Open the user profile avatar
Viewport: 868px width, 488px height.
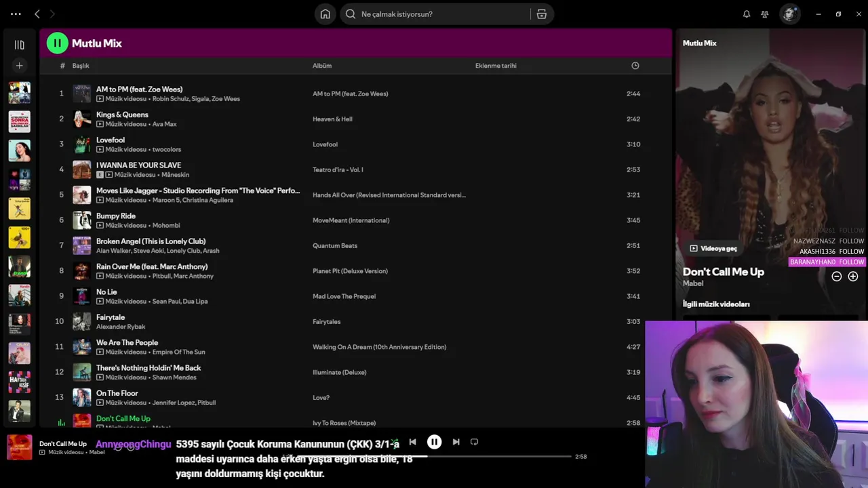click(x=789, y=14)
